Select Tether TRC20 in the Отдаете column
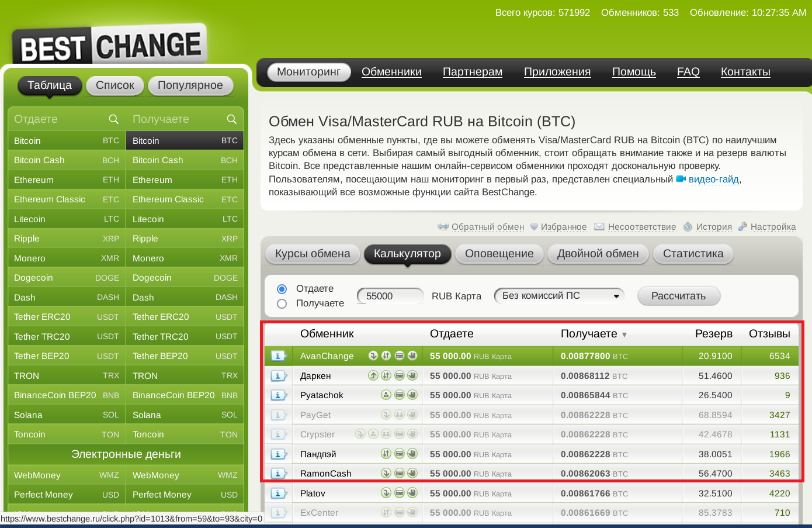 point(67,337)
